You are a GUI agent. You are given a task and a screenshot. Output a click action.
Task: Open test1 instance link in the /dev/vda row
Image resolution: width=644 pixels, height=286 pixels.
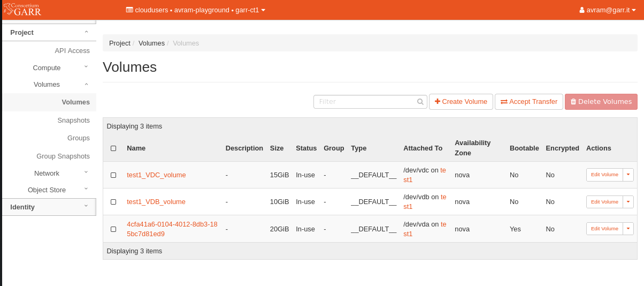tap(425, 229)
